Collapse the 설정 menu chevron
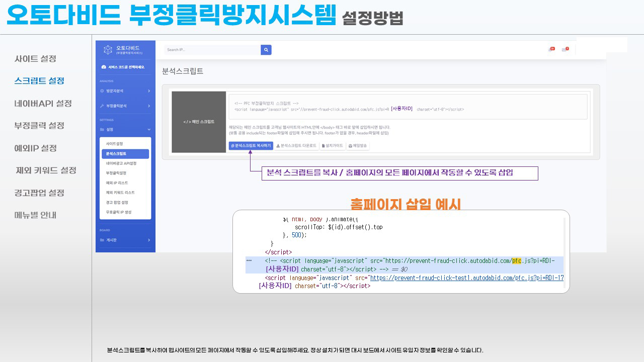The image size is (644, 362). pyautogui.click(x=149, y=130)
